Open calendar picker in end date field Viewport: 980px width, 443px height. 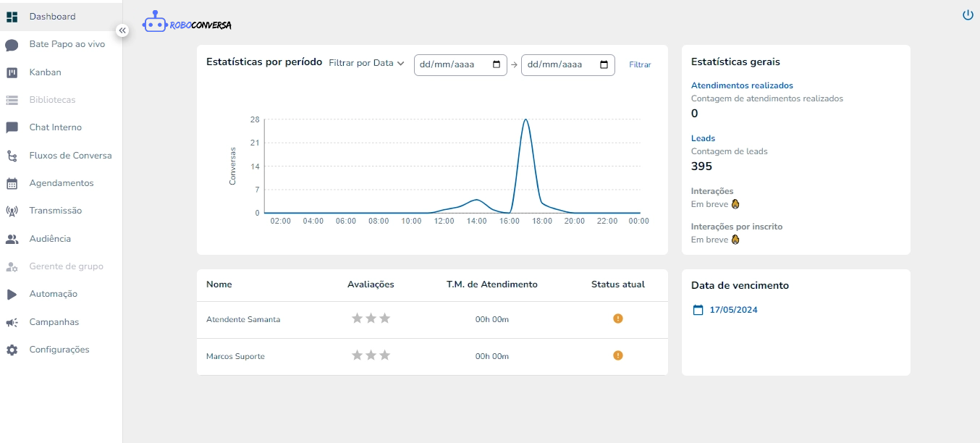(x=604, y=64)
